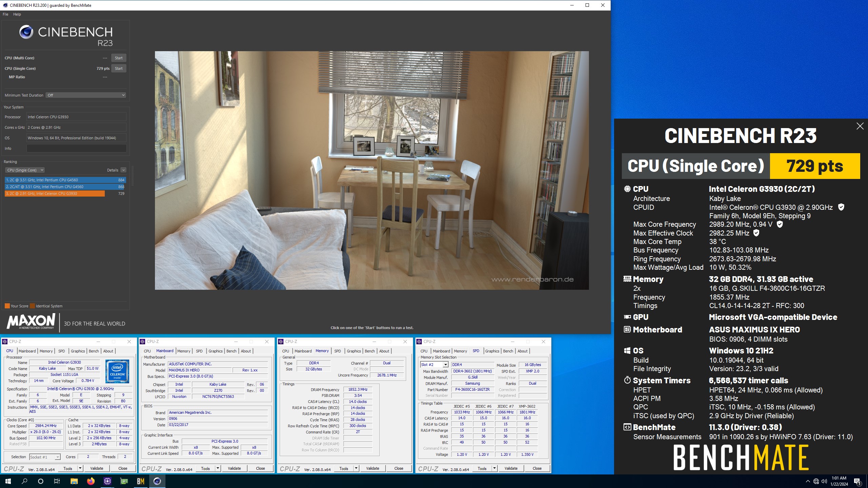Expand ranking Details dropdown
This screenshot has width=868, height=488.
[123, 170]
